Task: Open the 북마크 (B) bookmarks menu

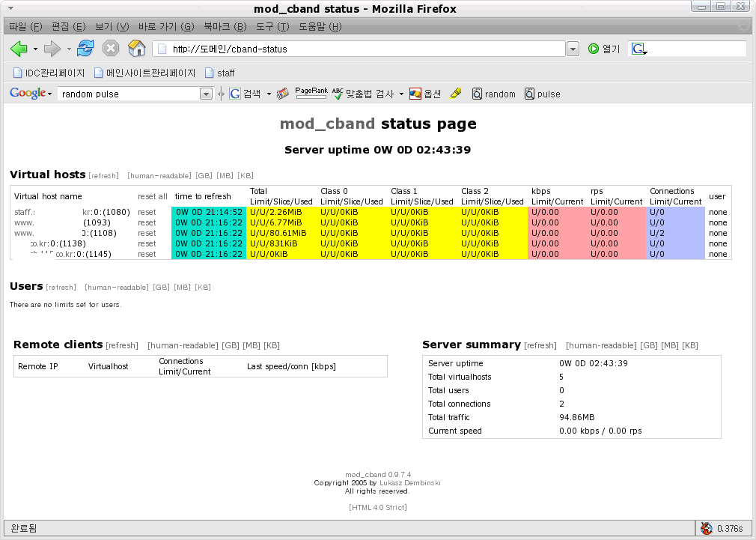Action: 225,27
